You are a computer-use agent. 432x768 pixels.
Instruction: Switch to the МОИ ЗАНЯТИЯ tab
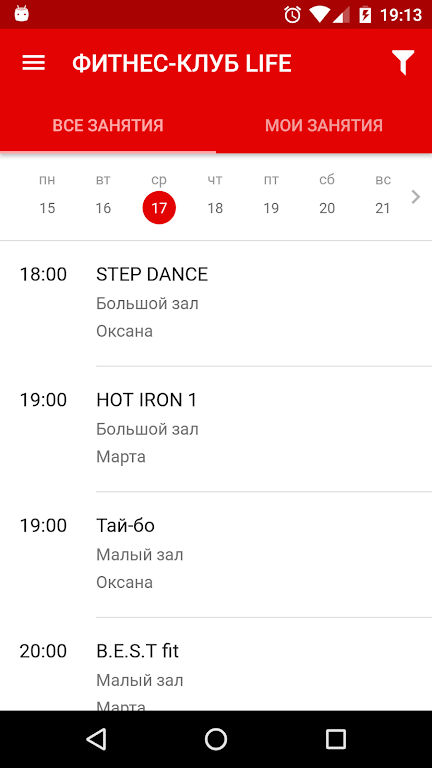pos(324,125)
